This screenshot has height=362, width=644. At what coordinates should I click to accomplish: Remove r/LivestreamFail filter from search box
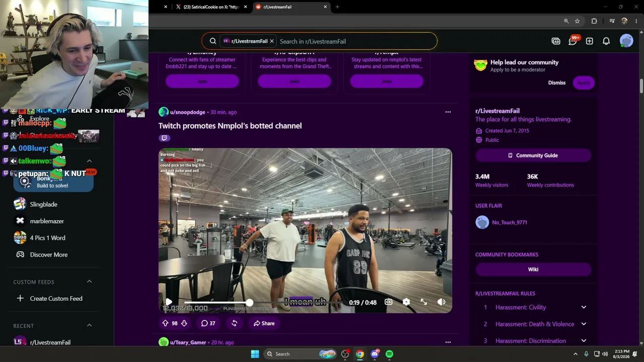coord(272,41)
